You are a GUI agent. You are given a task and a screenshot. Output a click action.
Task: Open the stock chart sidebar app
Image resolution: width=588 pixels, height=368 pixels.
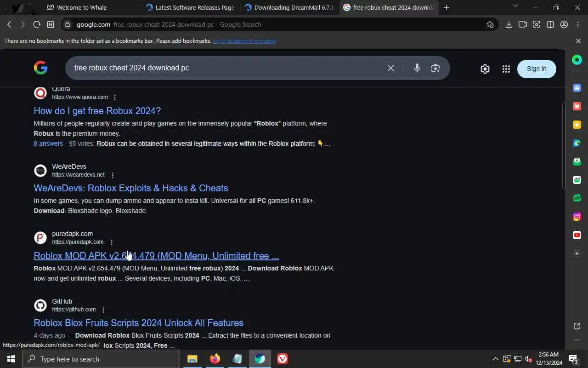[577, 180]
